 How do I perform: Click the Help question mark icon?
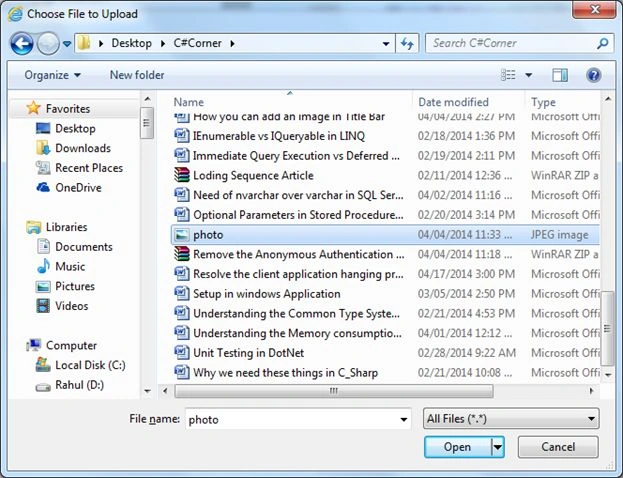coord(594,75)
